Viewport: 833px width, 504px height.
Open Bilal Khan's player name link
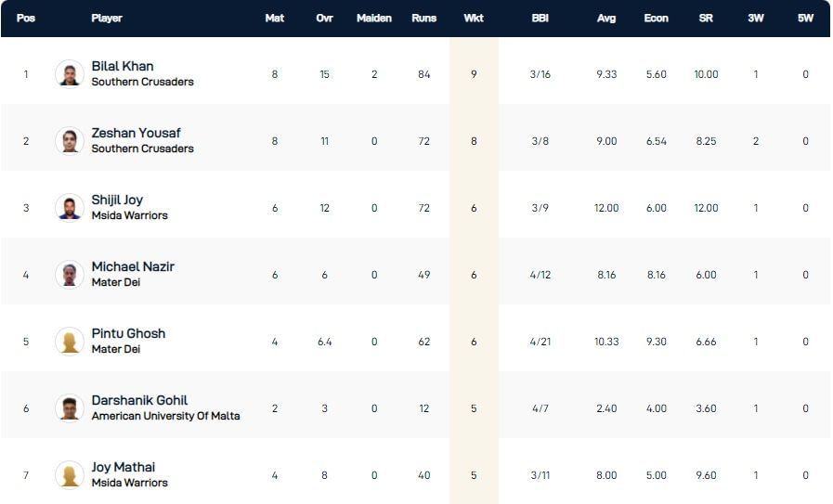(123, 67)
